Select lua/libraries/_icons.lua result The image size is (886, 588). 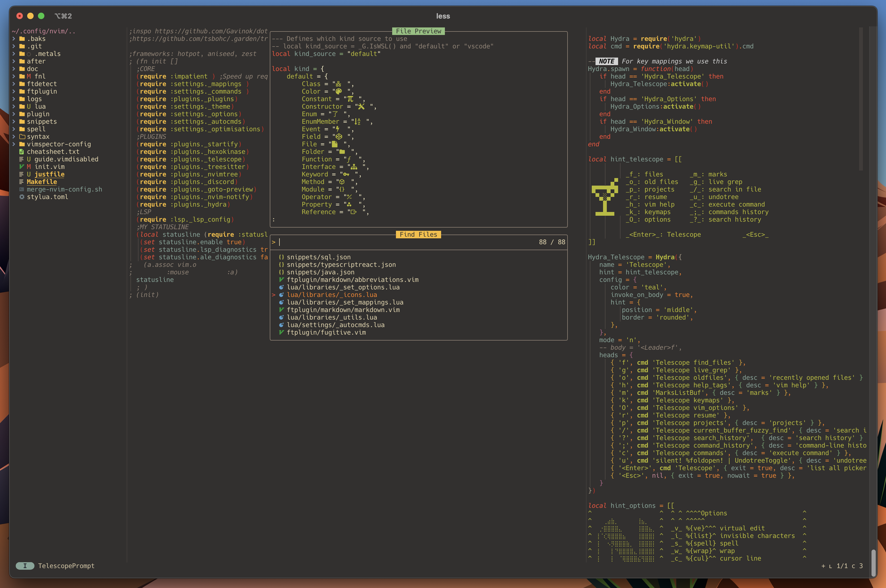pos(332,295)
